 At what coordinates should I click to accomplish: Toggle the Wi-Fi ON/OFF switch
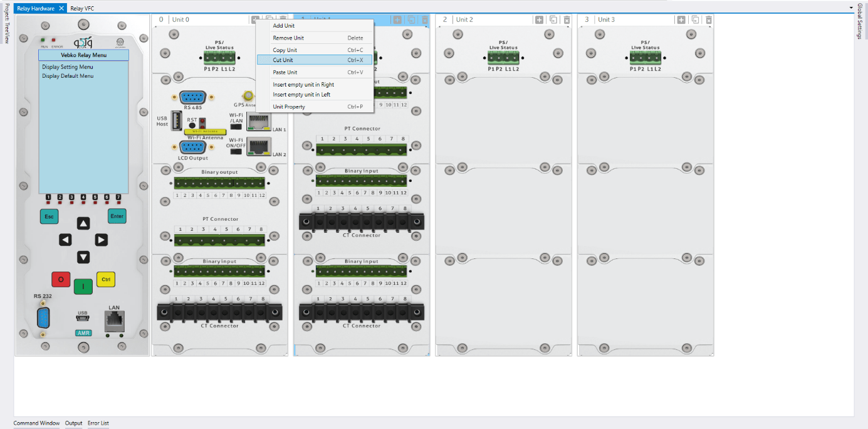coord(237,151)
